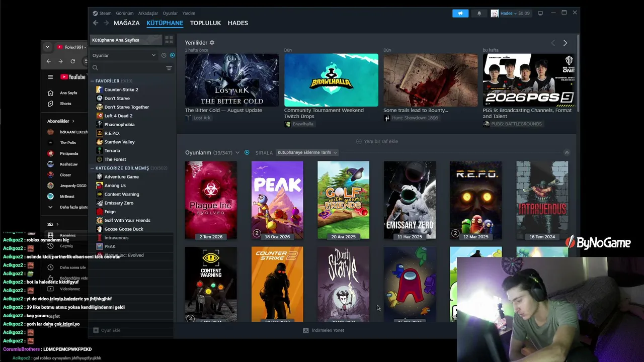Select Goose Goose Duck in the sidebar
The height and width of the screenshot is (362, 644).
pyautogui.click(x=124, y=229)
